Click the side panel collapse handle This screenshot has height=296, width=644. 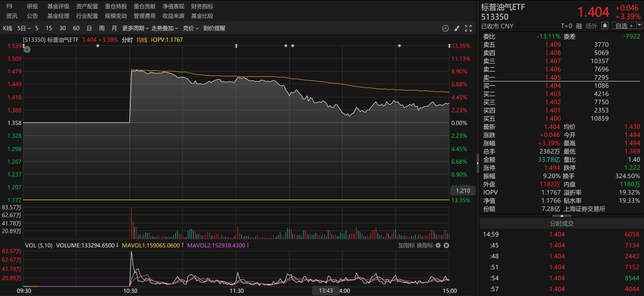point(477,161)
